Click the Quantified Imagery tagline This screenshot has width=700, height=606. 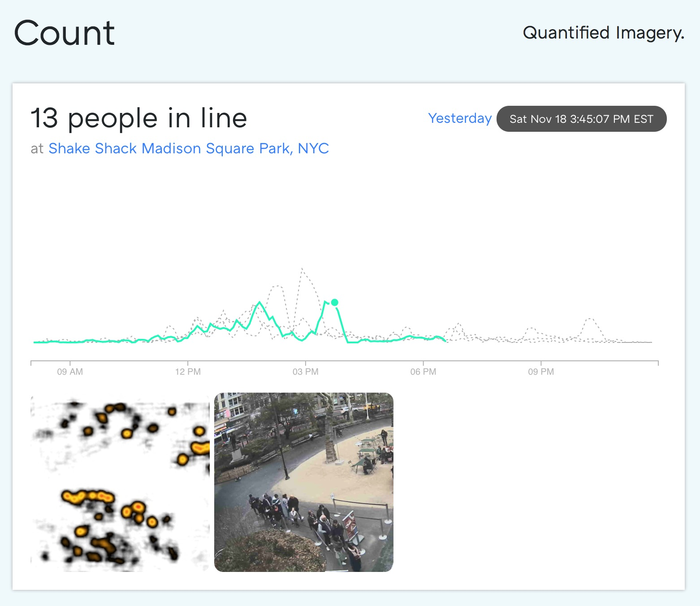click(604, 33)
